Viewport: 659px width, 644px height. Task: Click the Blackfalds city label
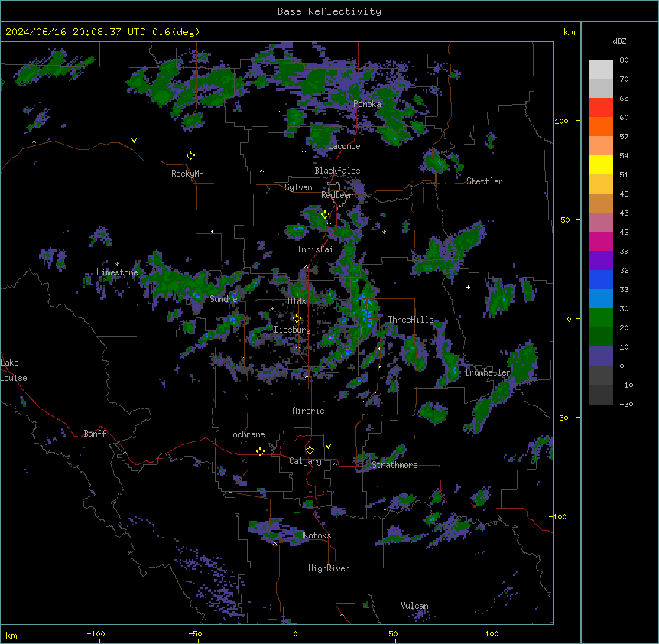point(337,171)
